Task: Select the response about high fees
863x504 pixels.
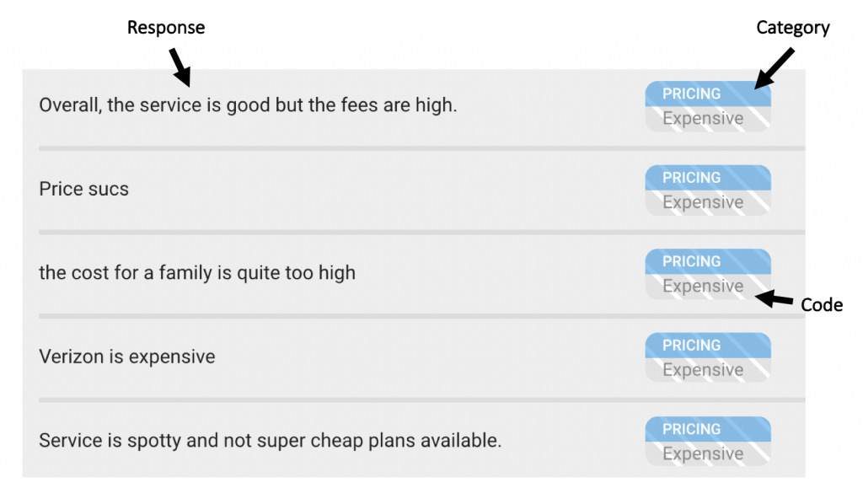Action: click(248, 105)
